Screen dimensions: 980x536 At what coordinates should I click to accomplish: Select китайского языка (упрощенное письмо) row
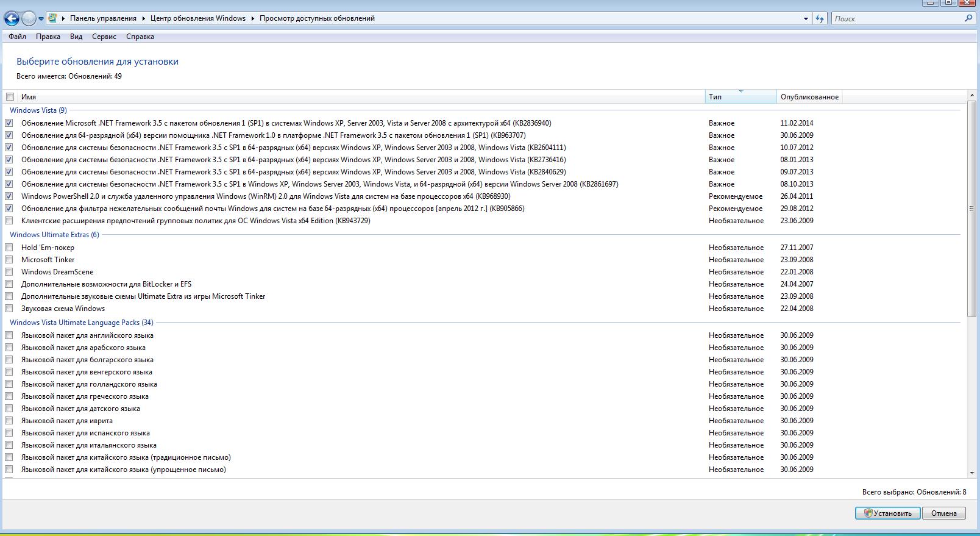pos(124,470)
